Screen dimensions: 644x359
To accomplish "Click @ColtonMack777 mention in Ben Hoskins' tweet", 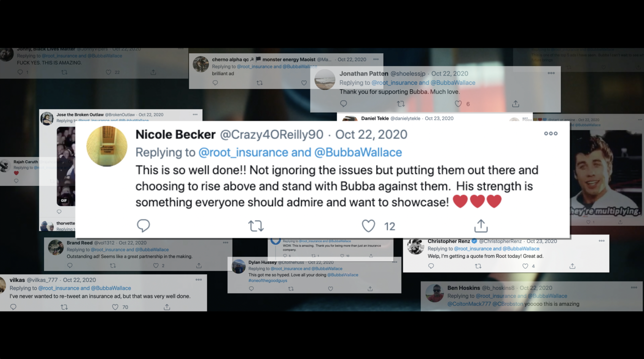I will (469, 304).
